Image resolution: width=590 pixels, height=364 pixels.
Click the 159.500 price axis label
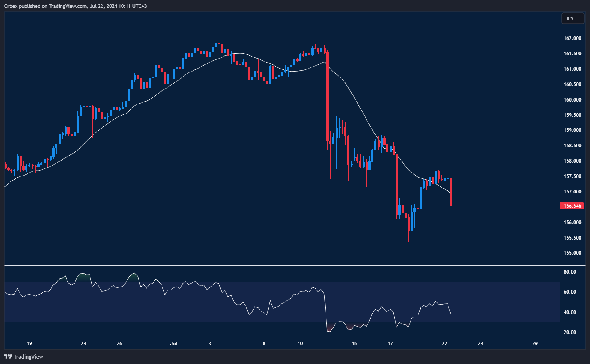pyautogui.click(x=573, y=115)
